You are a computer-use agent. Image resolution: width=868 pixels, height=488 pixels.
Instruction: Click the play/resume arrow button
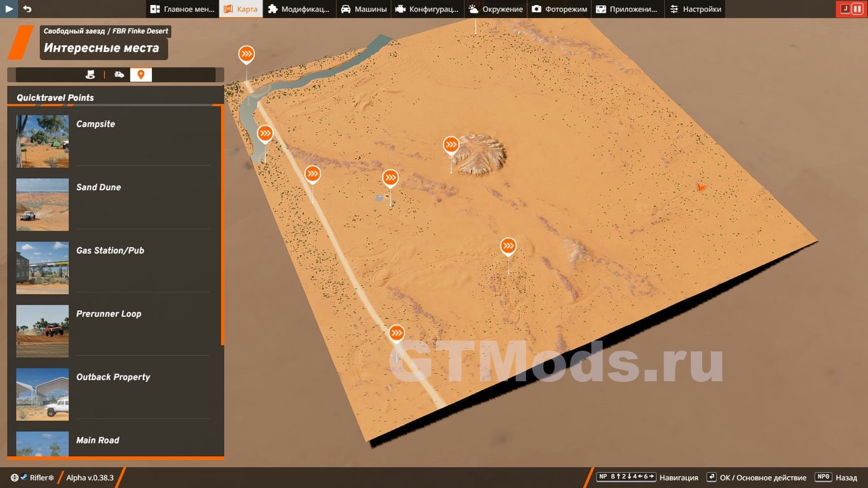9,9
